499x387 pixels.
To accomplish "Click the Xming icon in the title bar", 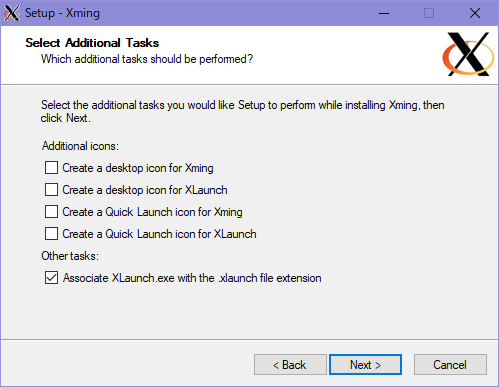I will point(12,13).
